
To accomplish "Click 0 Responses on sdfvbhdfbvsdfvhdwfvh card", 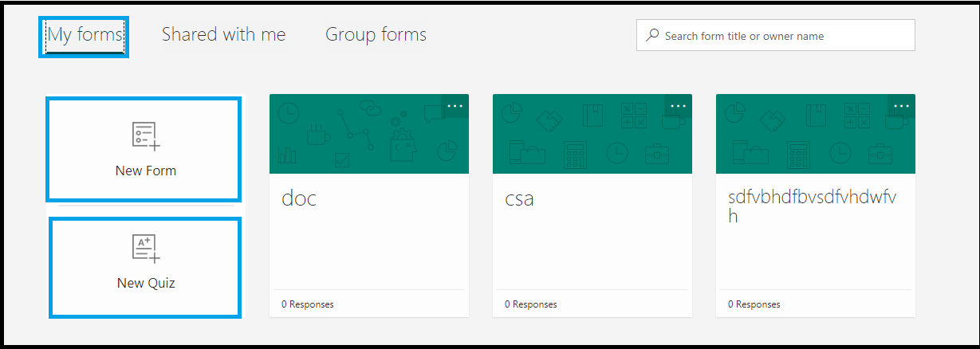I will (754, 304).
